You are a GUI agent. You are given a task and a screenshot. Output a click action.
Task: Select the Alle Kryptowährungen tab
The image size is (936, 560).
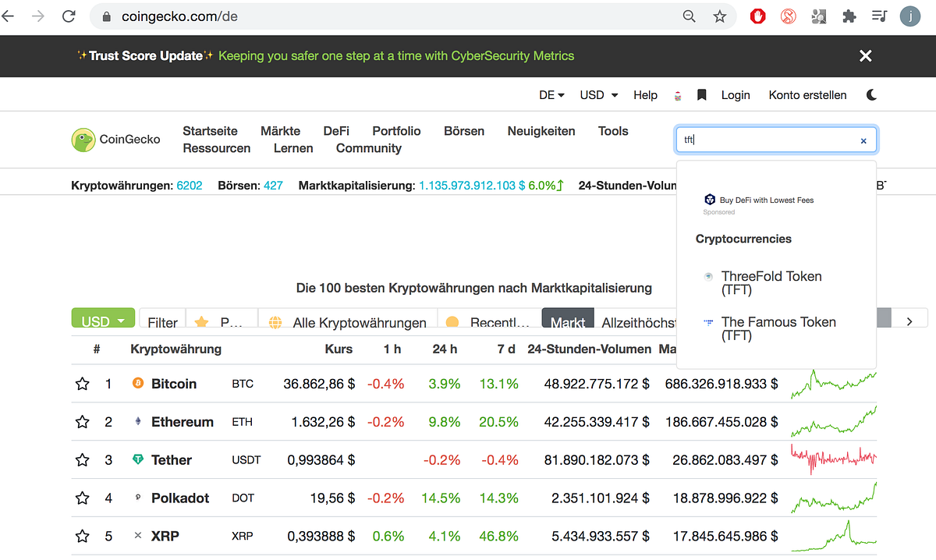tap(347, 321)
